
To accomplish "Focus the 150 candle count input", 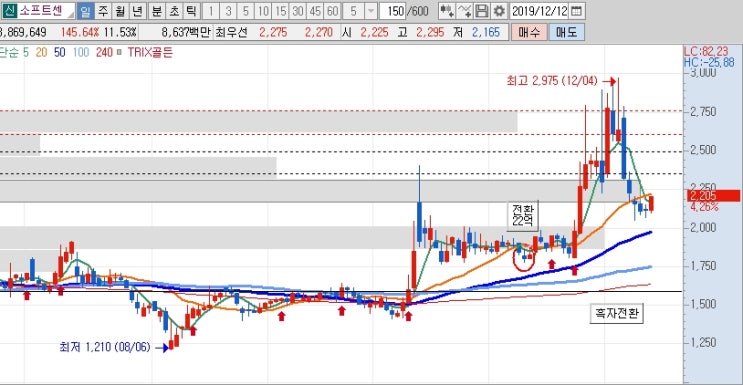I will [x=392, y=10].
